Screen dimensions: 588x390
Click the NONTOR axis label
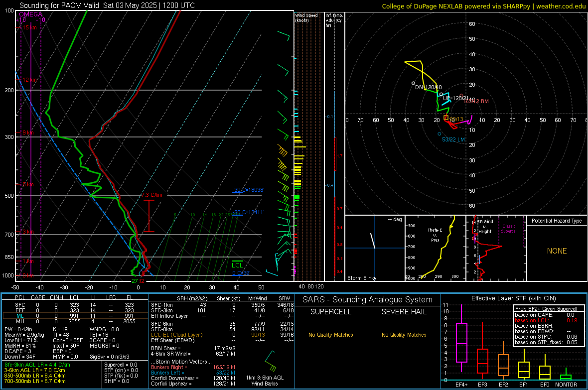[x=566, y=385]
